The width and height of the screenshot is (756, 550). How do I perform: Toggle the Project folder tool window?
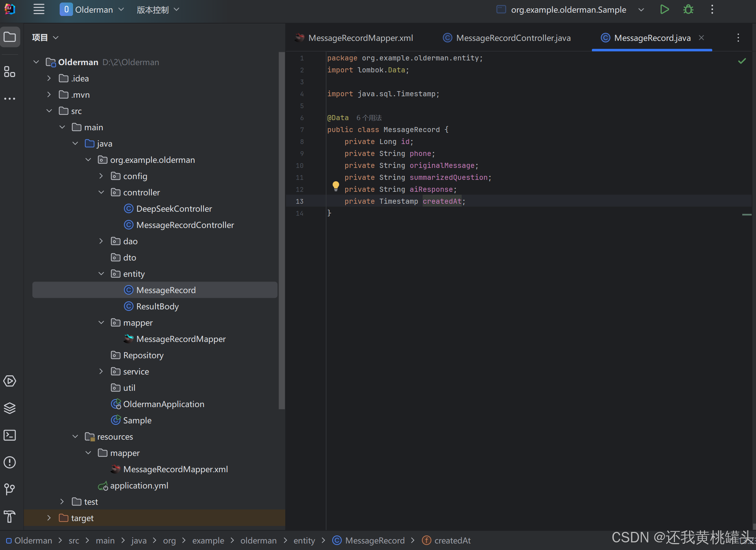pyautogui.click(x=10, y=37)
